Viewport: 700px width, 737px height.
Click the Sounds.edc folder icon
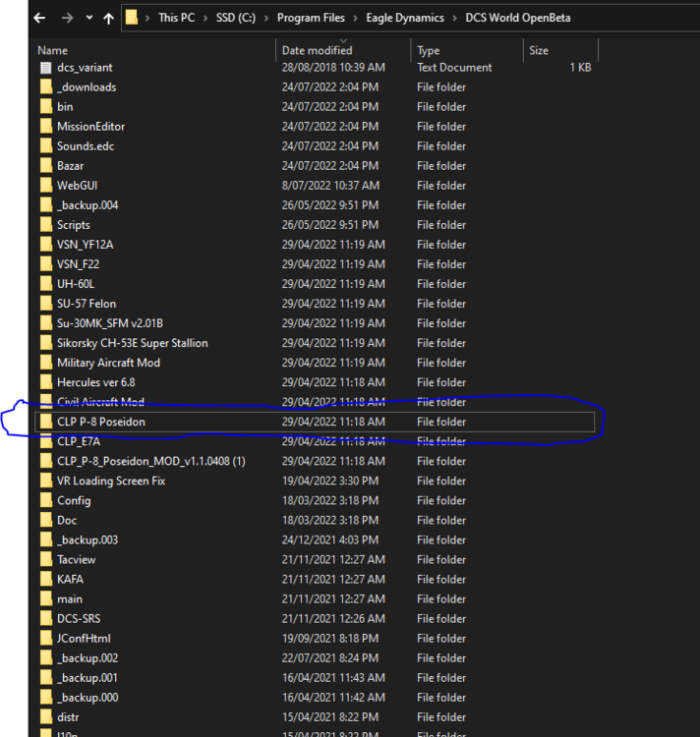[x=45, y=146]
